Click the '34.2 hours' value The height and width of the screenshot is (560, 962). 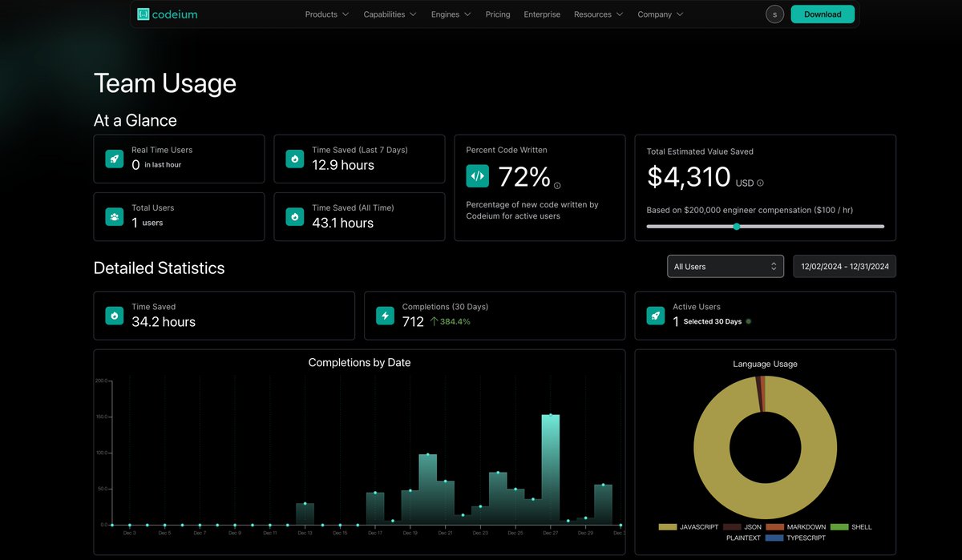164,322
